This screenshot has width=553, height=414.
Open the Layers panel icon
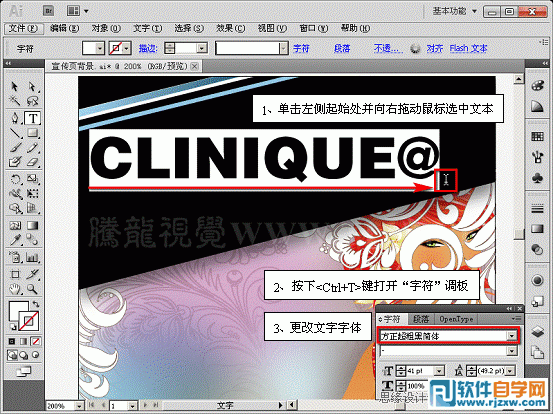click(x=537, y=331)
